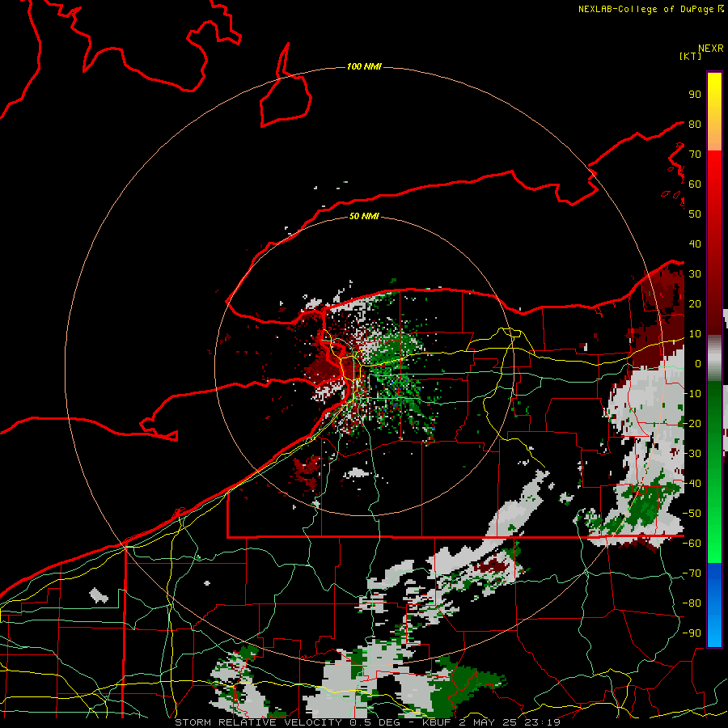Click the -80 scale label
This screenshot has height=728, width=728.
click(x=692, y=603)
